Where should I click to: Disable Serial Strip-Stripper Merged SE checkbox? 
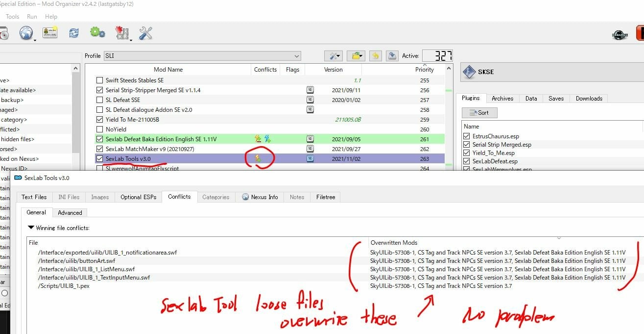pos(100,90)
